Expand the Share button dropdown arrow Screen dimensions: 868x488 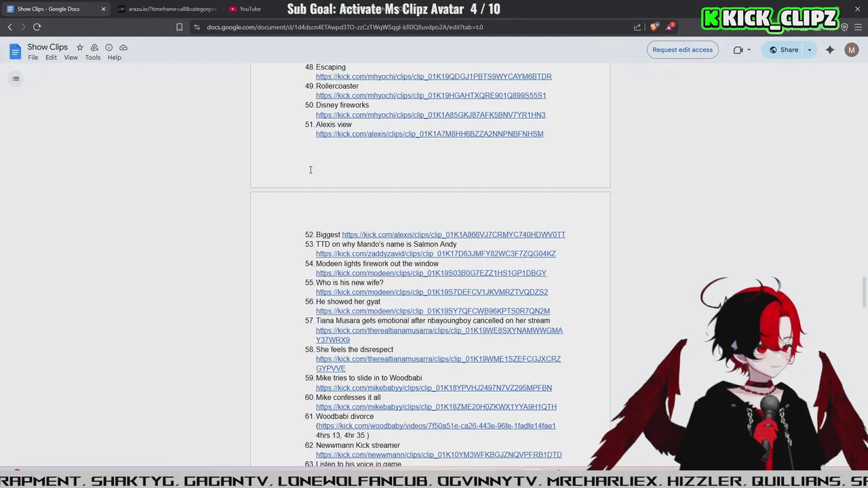809,49
